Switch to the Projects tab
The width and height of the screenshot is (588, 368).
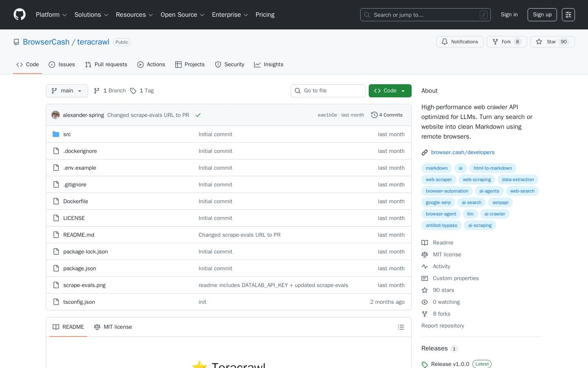click(x=190, y=65)
